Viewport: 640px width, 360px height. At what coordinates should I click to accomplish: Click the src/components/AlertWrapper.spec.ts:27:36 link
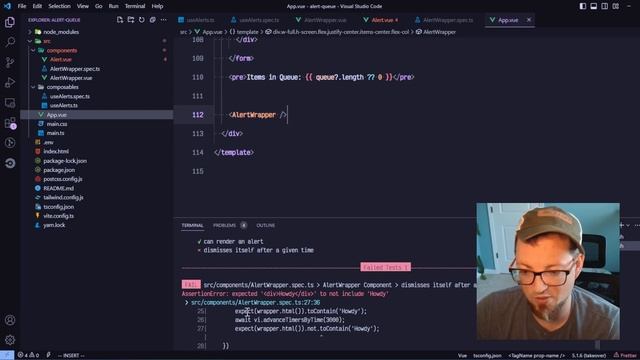(x=256, y=302)
